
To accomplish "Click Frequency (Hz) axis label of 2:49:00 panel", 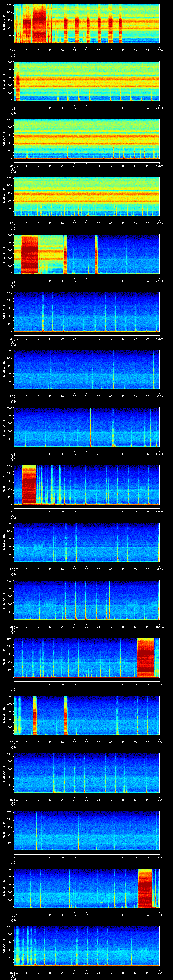I will pyautogui.click(x=4, y=24).
